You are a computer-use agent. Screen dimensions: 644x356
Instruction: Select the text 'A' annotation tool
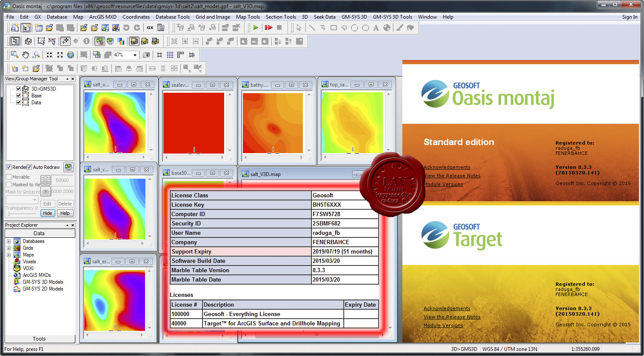[376, 28]
